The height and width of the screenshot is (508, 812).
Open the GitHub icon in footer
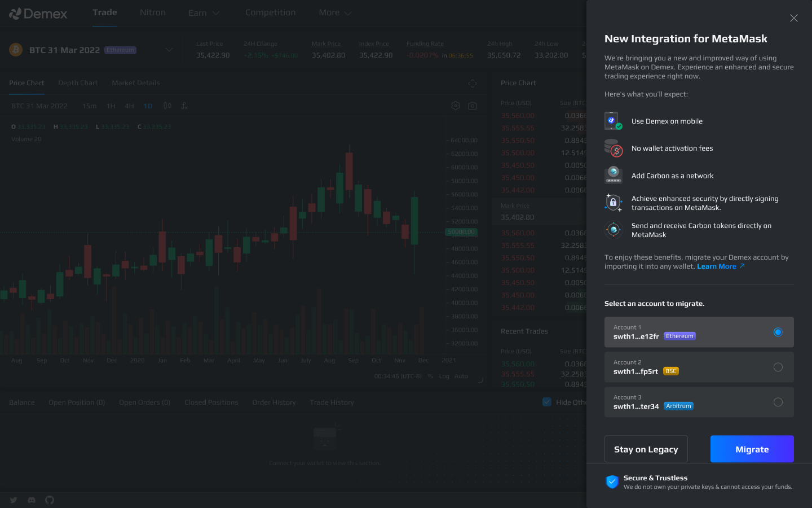tap(50, 500)
